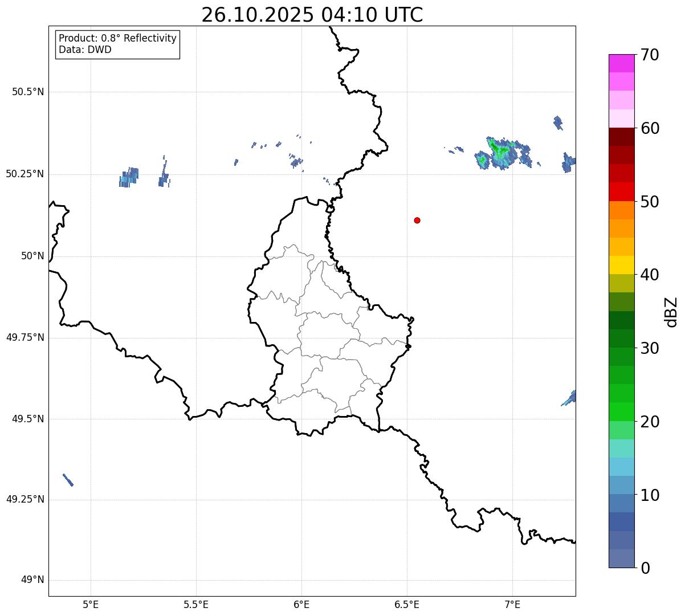
Task: Click the 6°E longitude tick label
Action: pos(301,604)
